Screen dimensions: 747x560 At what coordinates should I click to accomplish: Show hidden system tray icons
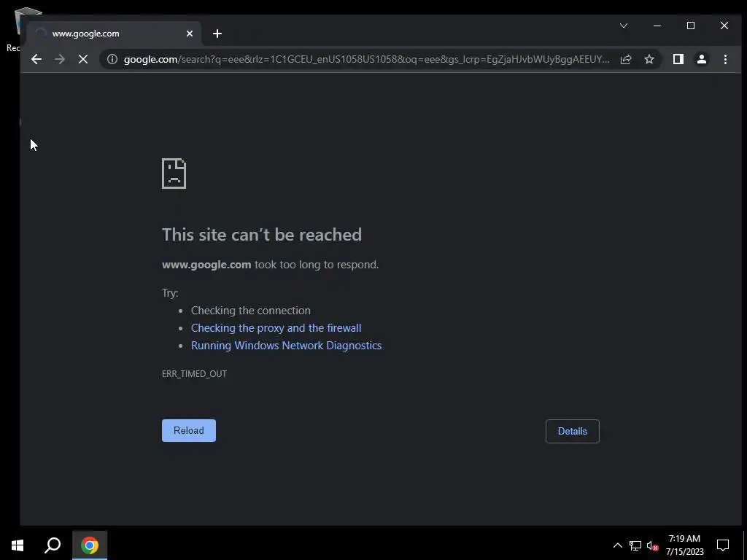pyautogui.click(x=617, y=545)
